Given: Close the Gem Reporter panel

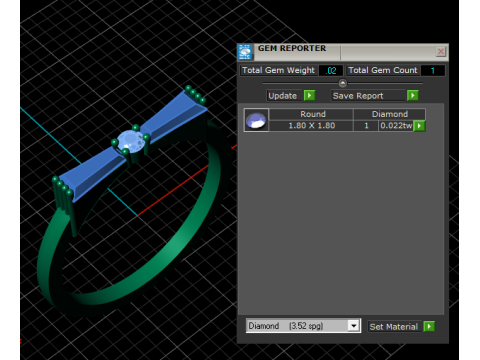Looking at the screenshot, I should pos(441,51).
